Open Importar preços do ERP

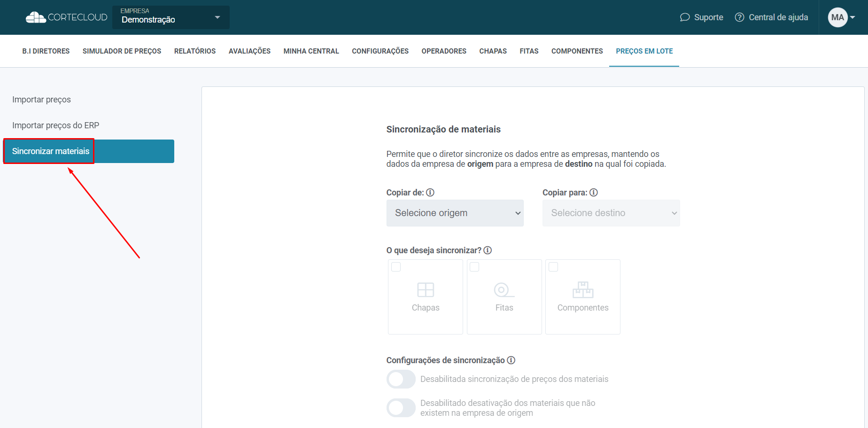[55, 125]
